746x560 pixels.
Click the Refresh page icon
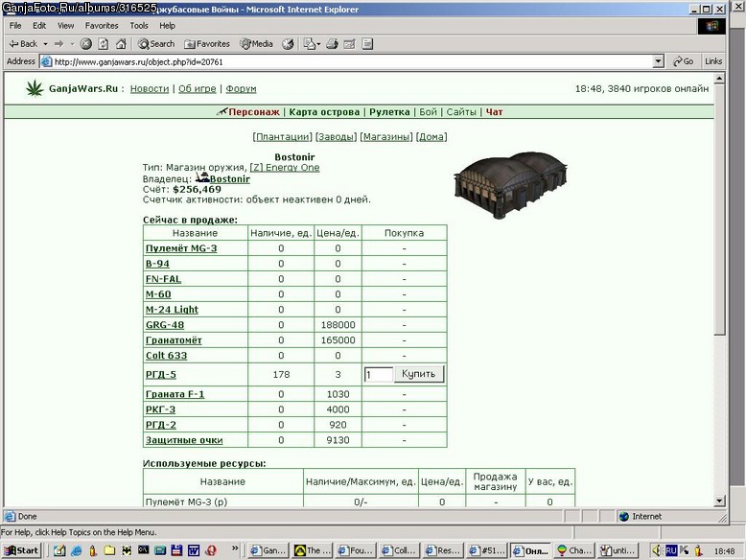click(104, 44)
